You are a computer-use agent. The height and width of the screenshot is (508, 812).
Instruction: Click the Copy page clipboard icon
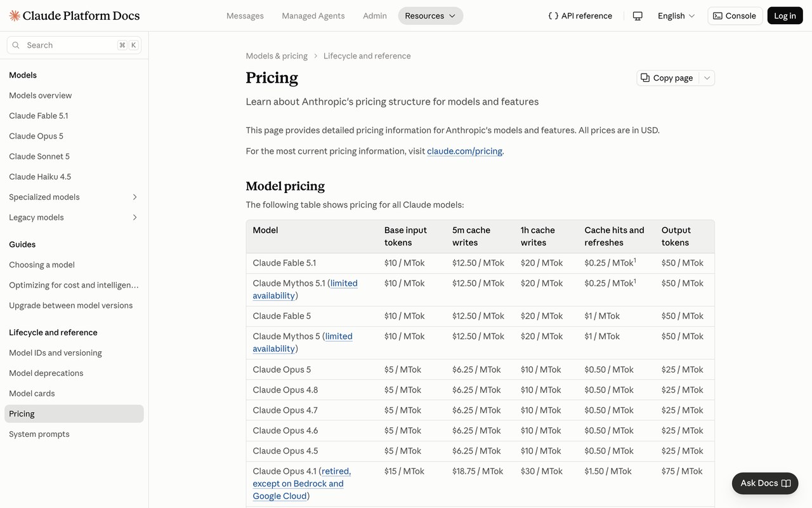tap(645, 77)
